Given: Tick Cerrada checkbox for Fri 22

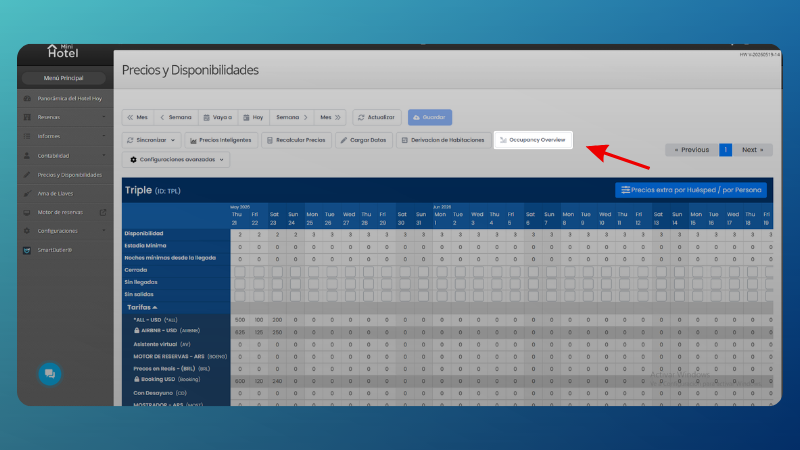Looking at the screenshot, I should coord(259,271).
